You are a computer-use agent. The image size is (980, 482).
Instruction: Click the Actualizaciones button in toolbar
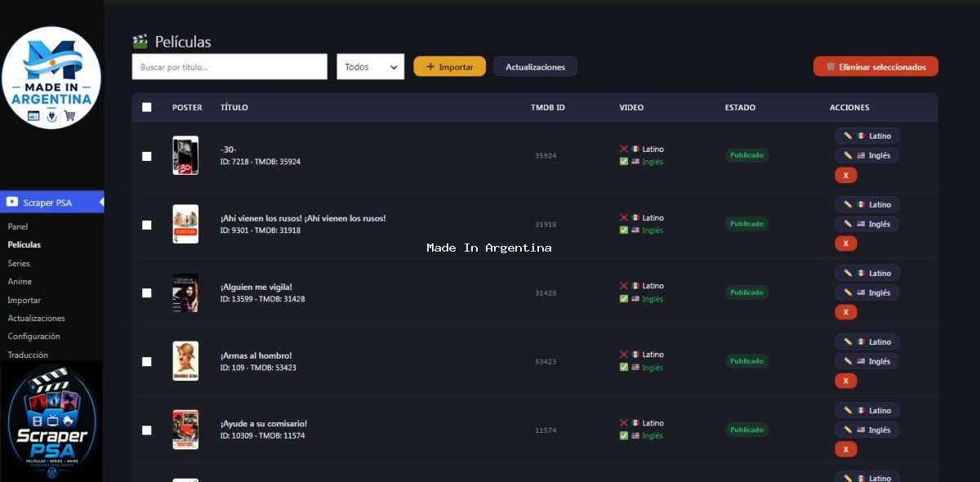(535, 67)
